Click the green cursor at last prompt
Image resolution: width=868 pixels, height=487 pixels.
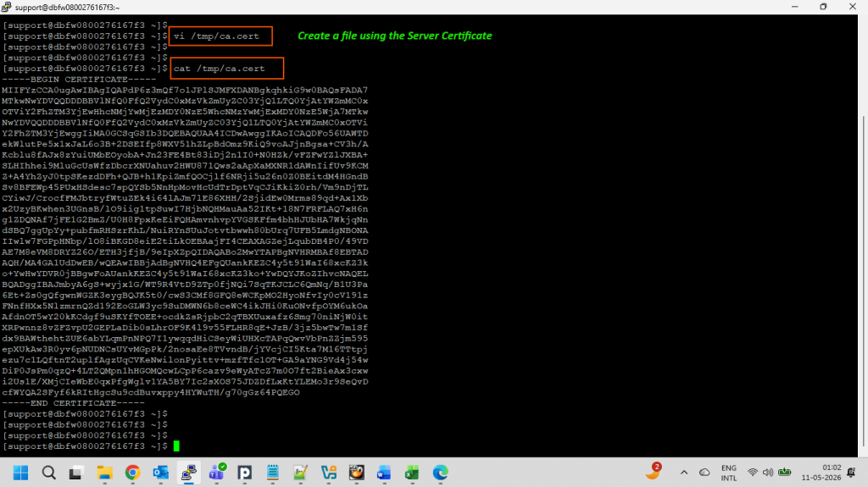[x=176, y=446]
